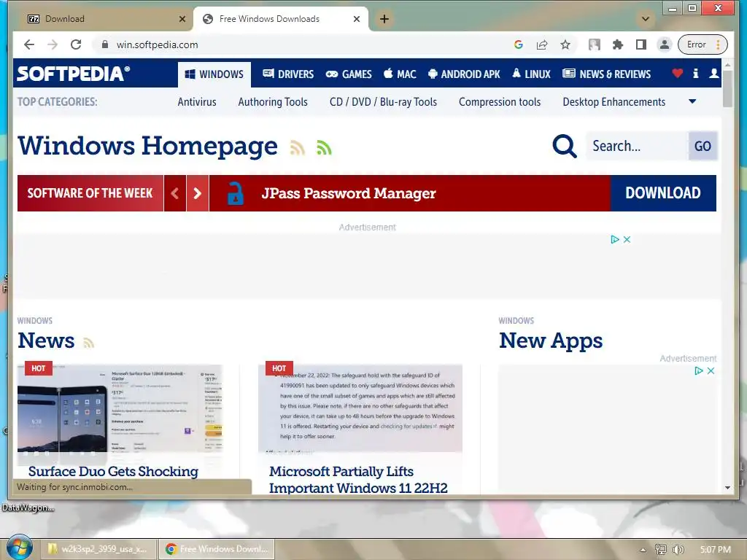
Task: Click the page vertical scrollbar thumb
Action: [x=727, y=88]
